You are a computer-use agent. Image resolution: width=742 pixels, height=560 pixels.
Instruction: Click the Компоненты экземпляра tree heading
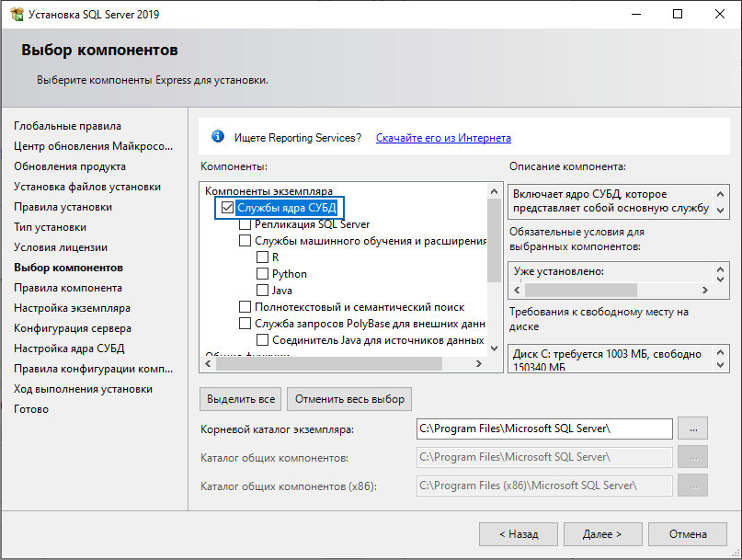pos(268,190)
